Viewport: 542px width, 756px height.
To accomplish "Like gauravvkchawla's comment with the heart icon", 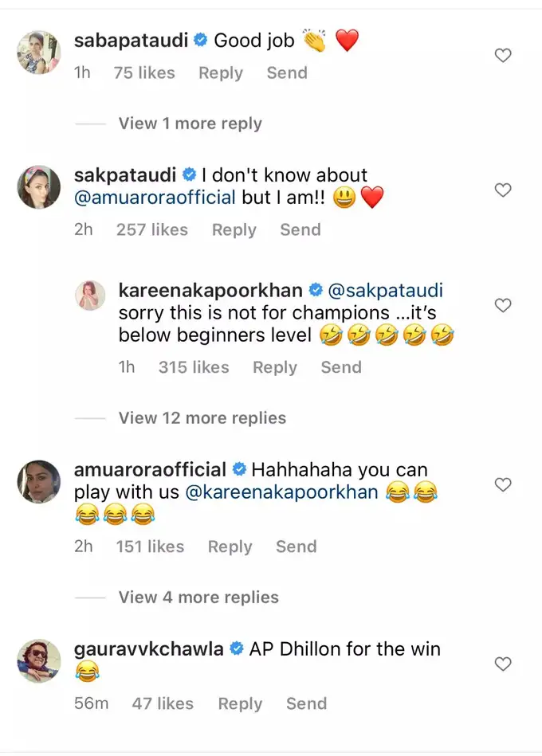I will pyautogui.click(x=503, y=663).
